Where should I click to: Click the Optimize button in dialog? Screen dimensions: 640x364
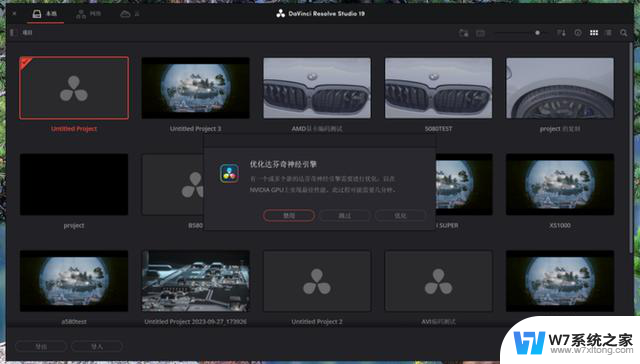pos(400,215)
